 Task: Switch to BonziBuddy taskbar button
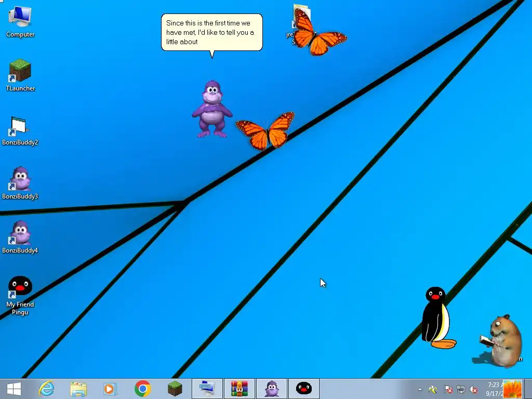[x=271, y=389]
